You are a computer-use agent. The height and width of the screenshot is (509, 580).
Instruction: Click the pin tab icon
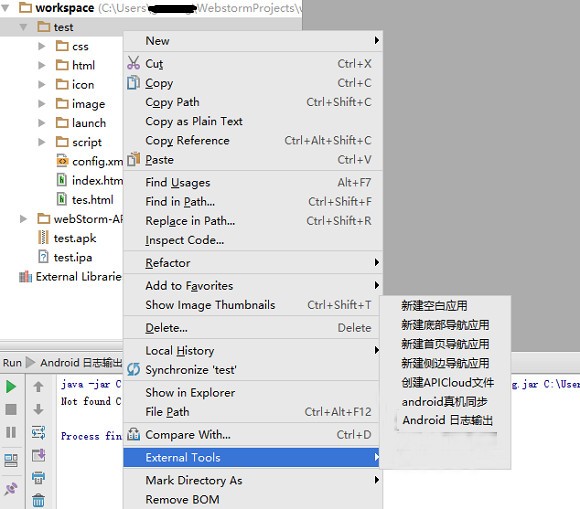click(x=11, y=489)
